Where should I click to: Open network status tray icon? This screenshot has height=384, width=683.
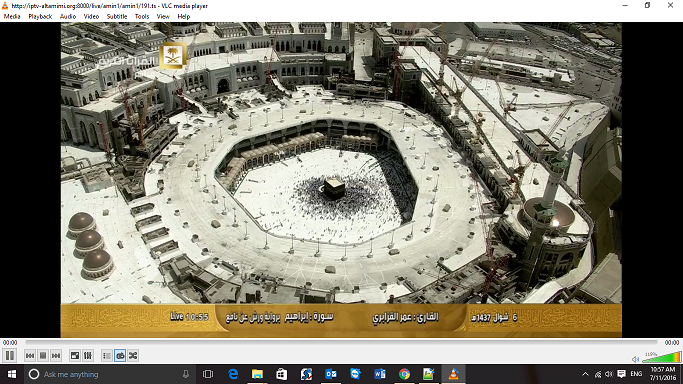tap(598, 374)
